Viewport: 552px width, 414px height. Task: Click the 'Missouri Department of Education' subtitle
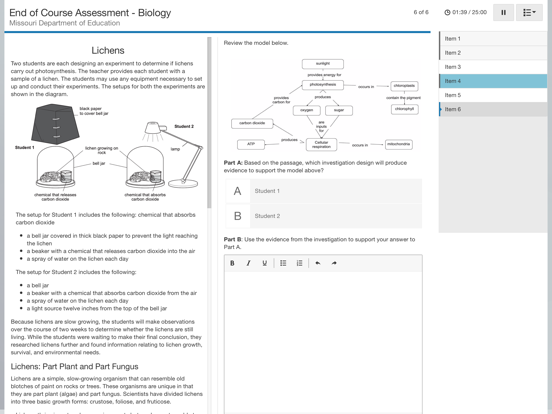[64, 23]
